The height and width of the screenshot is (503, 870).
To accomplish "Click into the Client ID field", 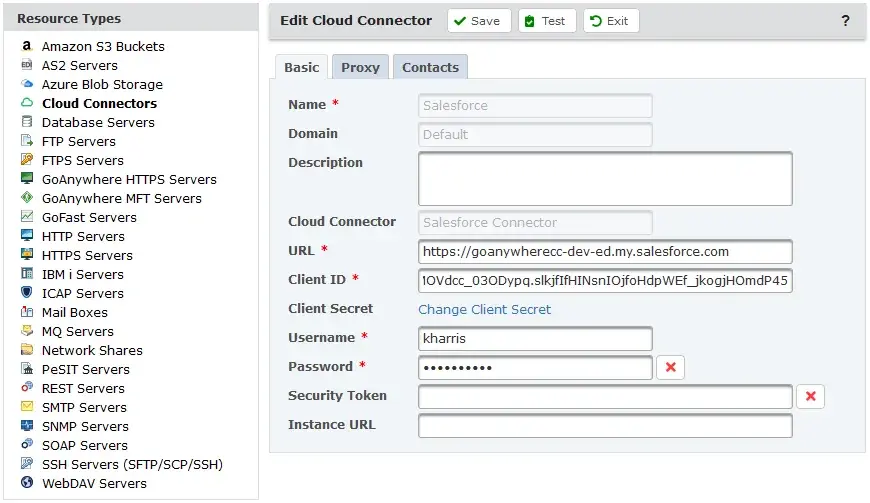I will (605, 281).
